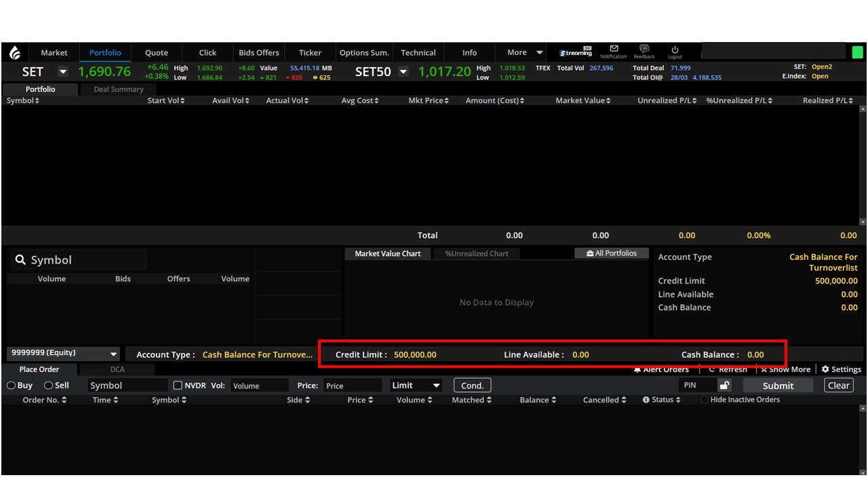This screenshot has width=868, height=488.
Task: Click the Clear button
Action: pyautogui.click(x=839, y=386)
